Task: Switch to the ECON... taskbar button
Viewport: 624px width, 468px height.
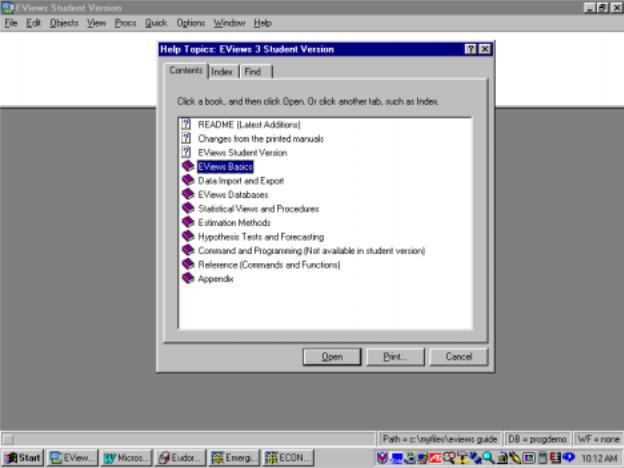Action: tap(288, 458)
